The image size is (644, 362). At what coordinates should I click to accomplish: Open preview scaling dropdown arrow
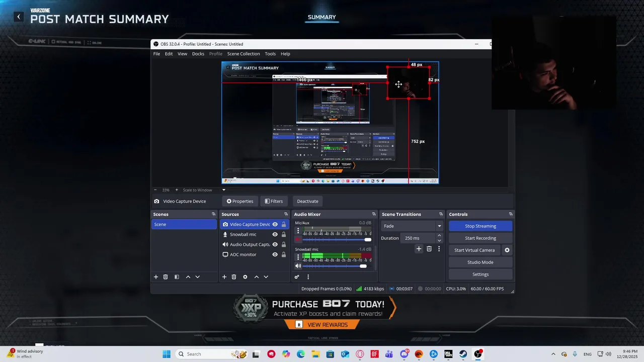(224, 190)
